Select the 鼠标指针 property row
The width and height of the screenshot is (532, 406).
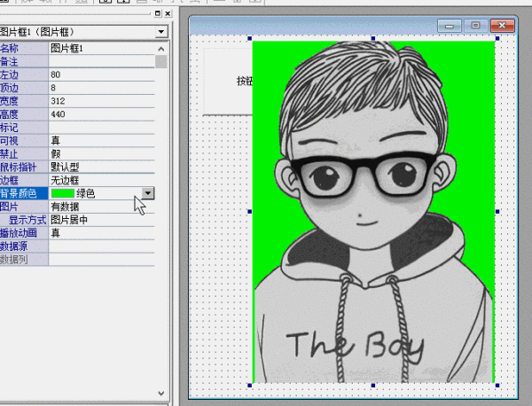coord(25,167)
